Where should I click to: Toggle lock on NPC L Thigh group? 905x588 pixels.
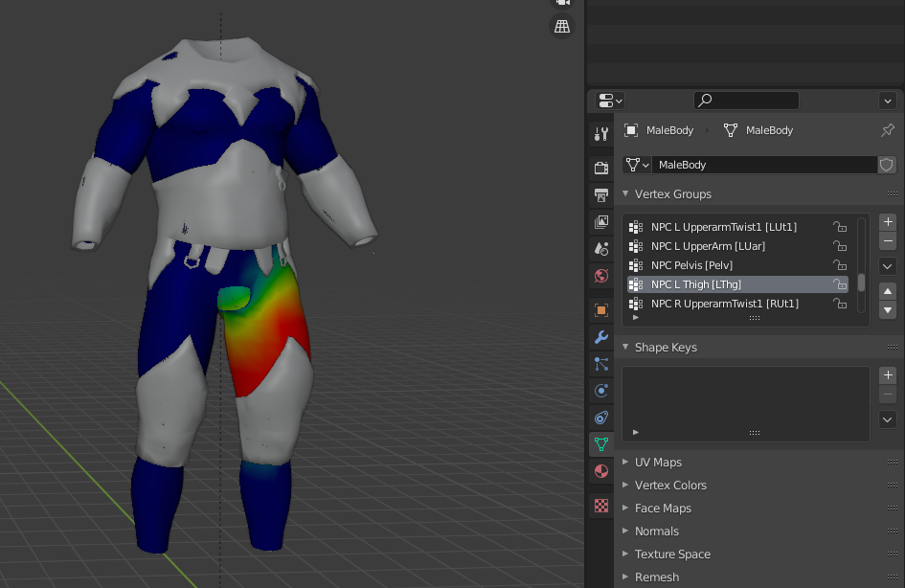[840, 284]
